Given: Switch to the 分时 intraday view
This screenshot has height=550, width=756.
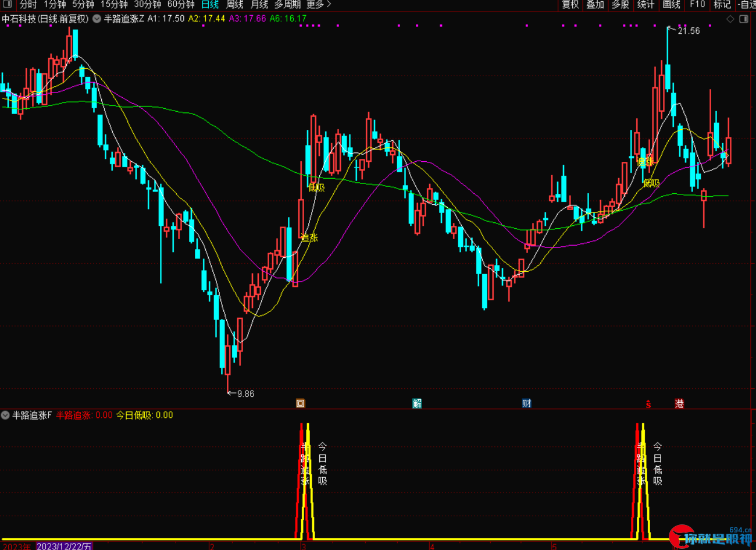Looking at the screenshot, I should [x=28, y=5].
